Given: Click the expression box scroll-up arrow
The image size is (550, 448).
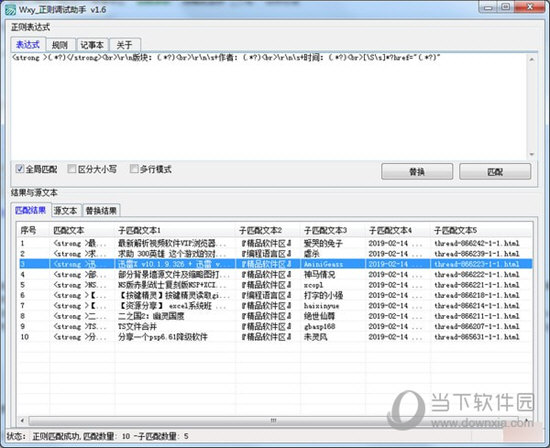Looking at the screenshot, I should coord(532,60).
